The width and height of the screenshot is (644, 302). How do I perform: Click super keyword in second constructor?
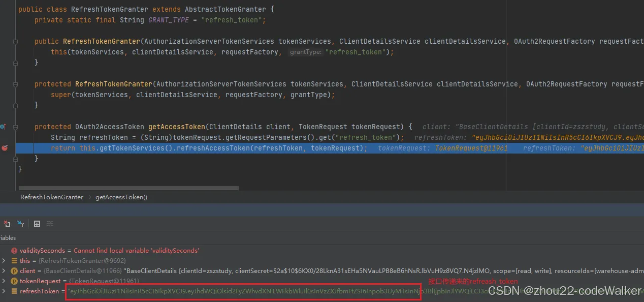tap(61, 95)
